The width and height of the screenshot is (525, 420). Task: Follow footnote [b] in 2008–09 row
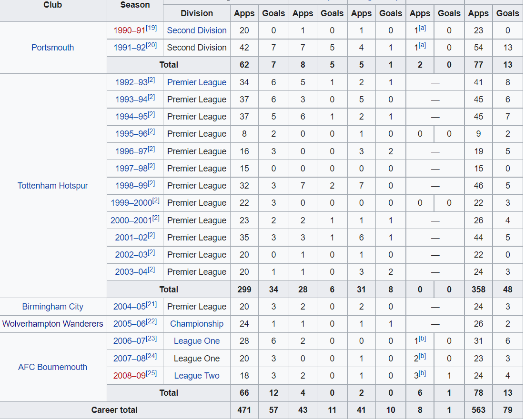(422, 373)
